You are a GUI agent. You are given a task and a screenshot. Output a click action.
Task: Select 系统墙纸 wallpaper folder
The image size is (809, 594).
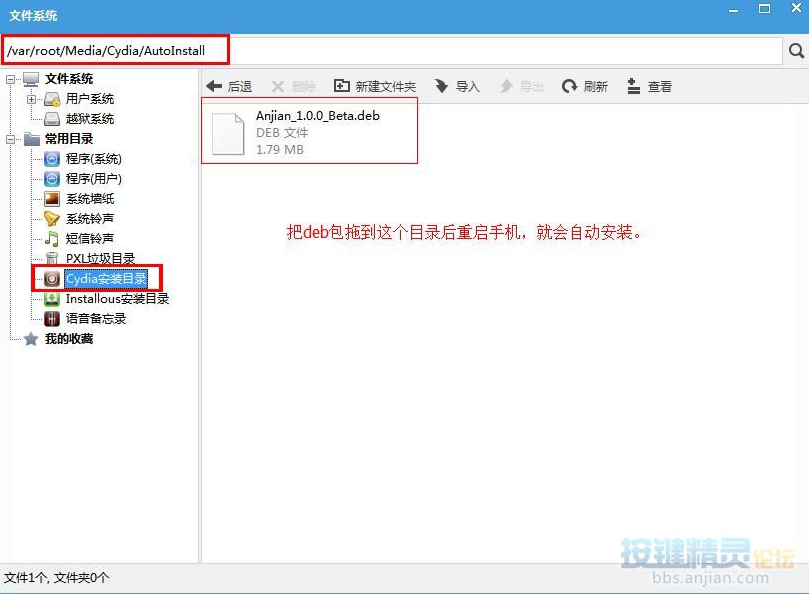(89, 199)
